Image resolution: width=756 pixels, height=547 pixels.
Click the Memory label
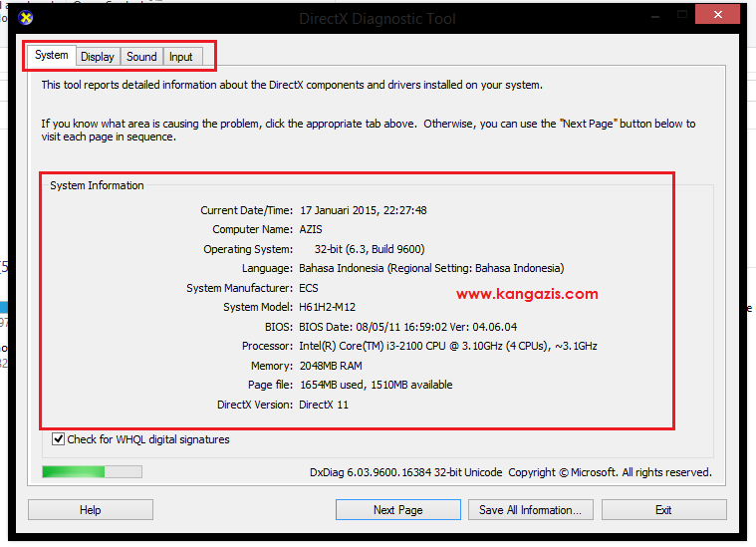[x=272, y=366]
